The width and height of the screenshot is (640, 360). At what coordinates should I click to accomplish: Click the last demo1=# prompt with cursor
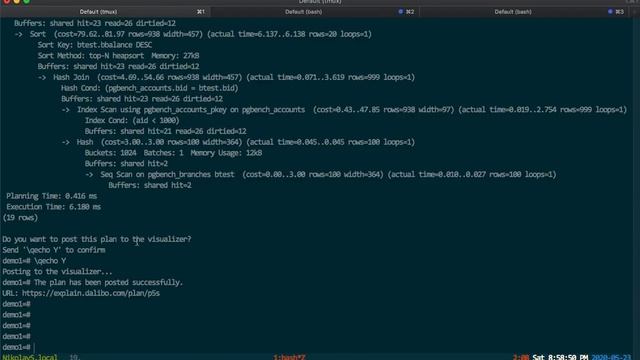coord(18,347)
